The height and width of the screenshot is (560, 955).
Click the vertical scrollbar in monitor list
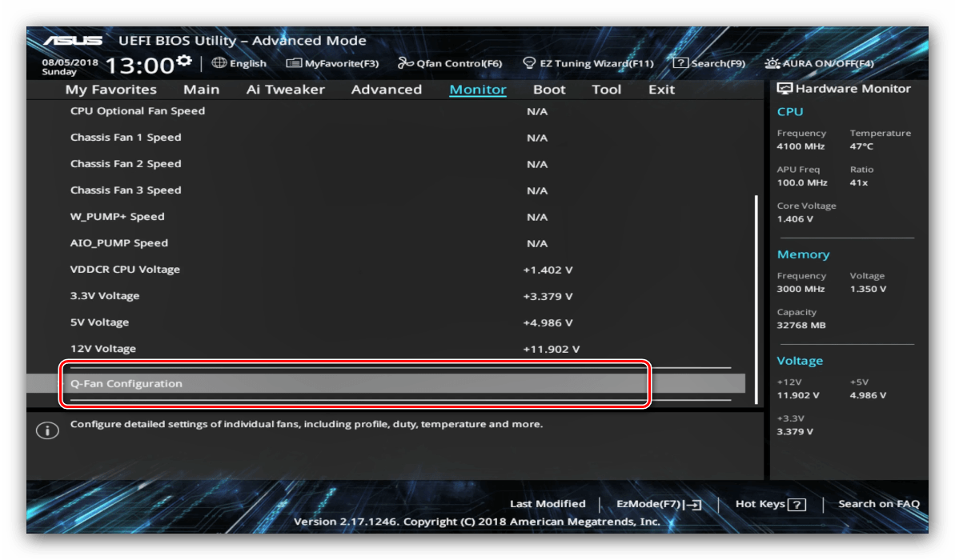click(756, 280)
